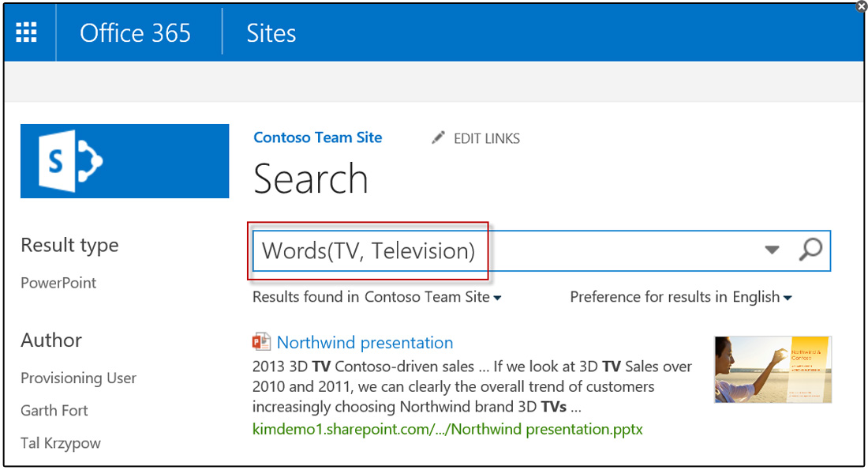Filter by author Provisioning User
The image size is (868, 470).
pyautogui.click(x=78, y=378)
